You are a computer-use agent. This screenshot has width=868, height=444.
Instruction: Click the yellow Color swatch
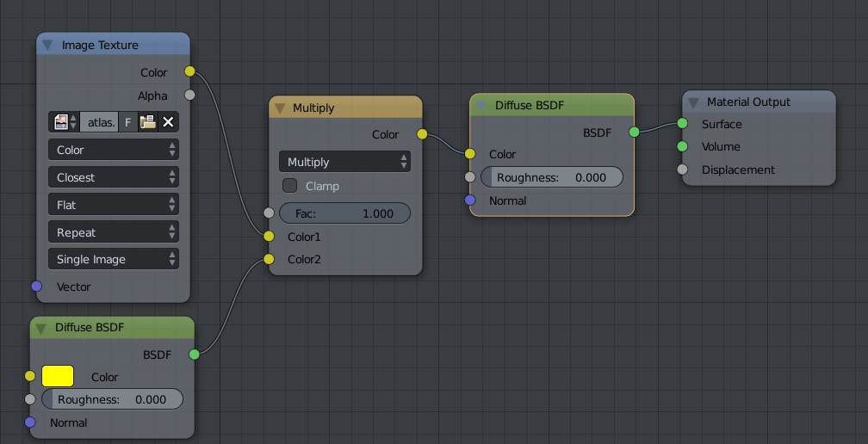pyautogui.click(x=58, y=377)
